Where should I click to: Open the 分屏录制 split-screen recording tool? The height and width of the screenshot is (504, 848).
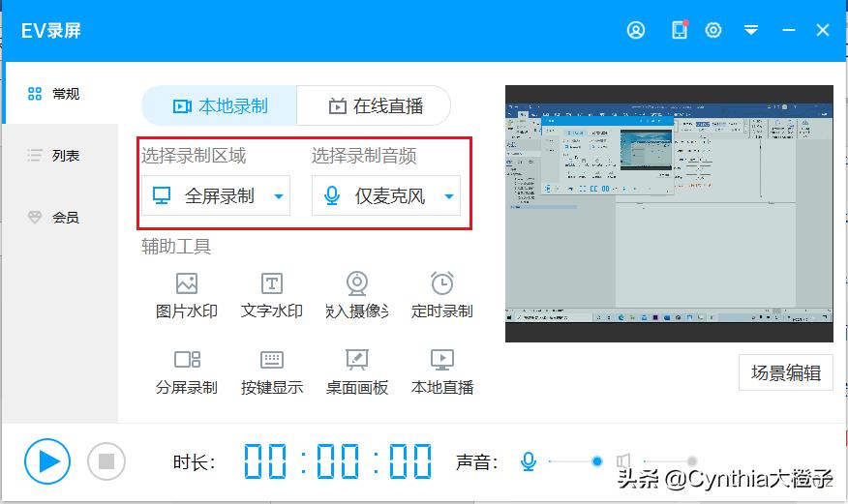pos(187,372)
